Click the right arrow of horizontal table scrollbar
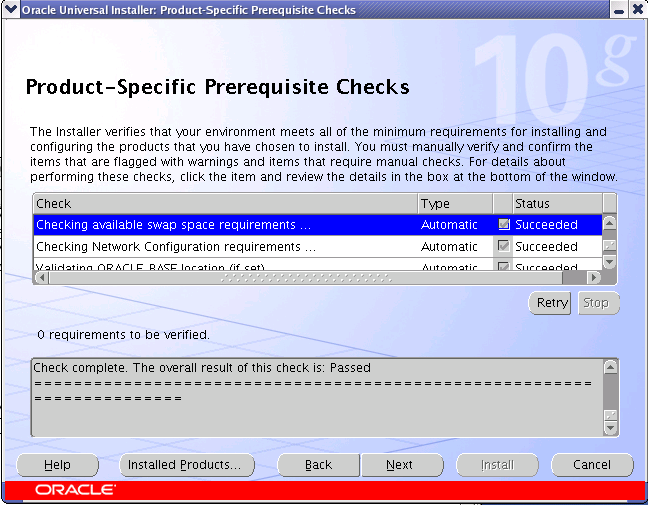648x505 pixels. [594, 277]
